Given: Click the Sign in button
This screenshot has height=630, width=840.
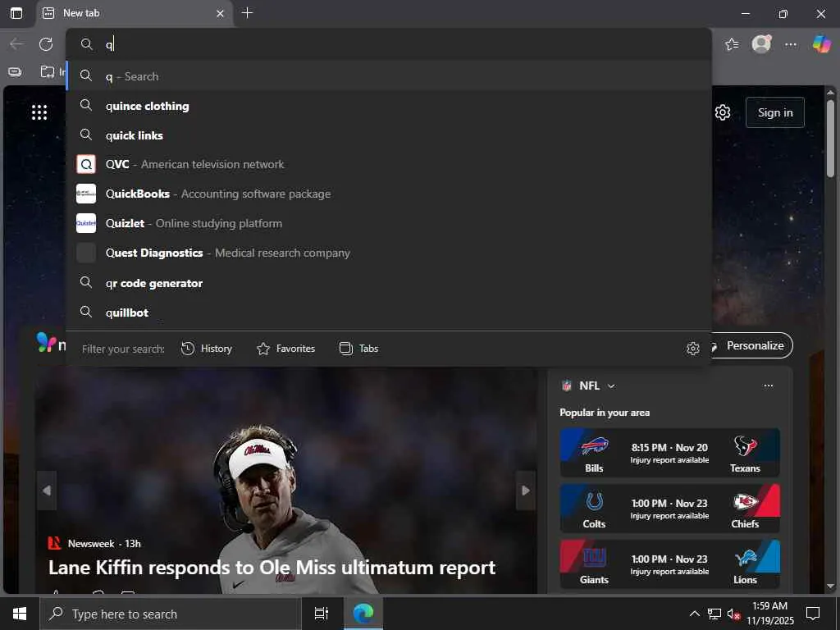Looking at the screenshot, I should coord(775,112).
